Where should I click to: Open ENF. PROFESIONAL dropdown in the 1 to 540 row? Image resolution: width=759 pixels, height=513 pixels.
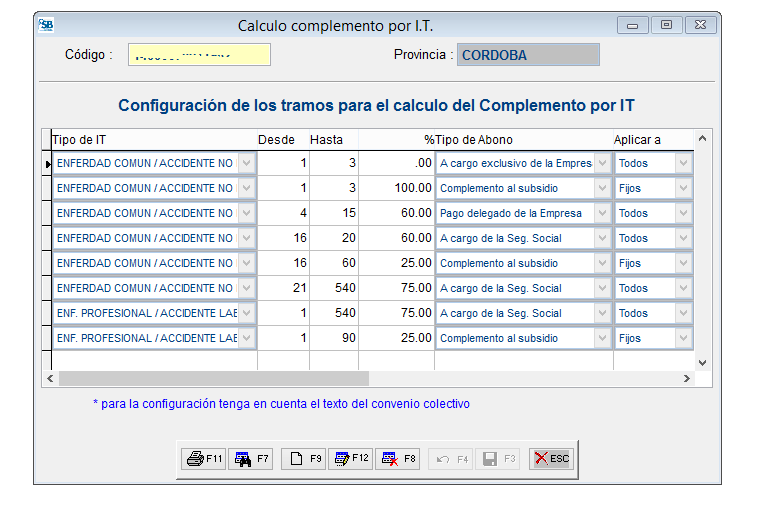pos(247,313)
